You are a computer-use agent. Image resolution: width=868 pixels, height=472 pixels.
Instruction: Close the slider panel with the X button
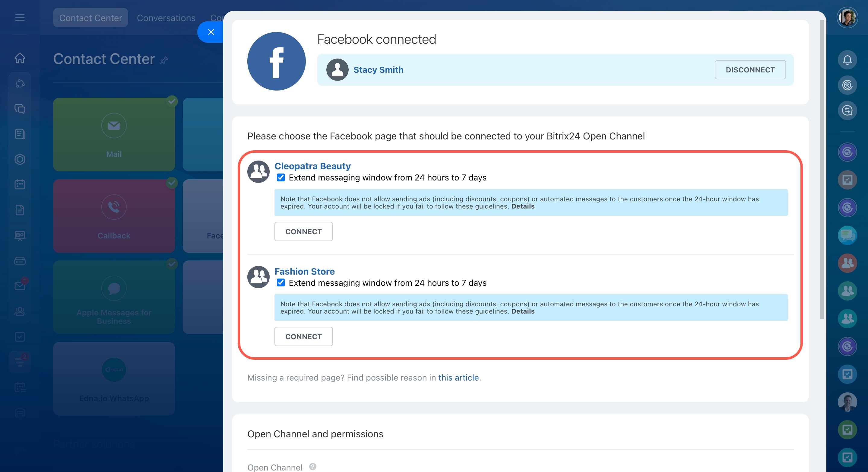click(x=211, y=32)
